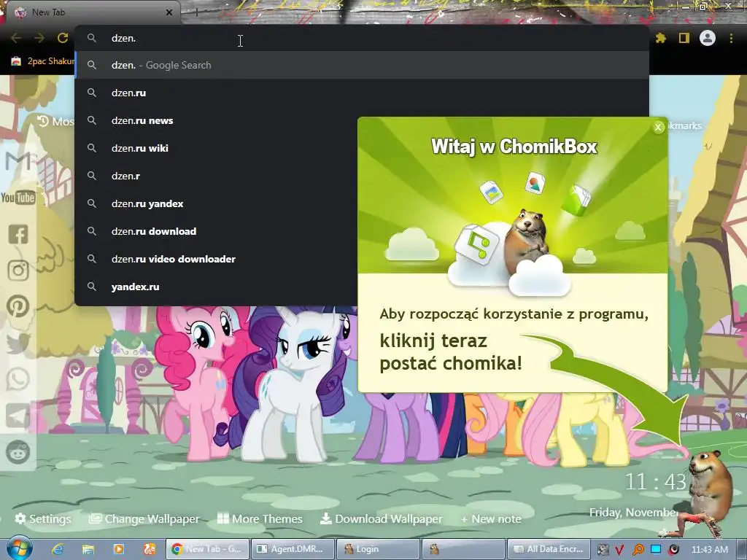
Task: Switch to the Login taskbar window
Action: (x=378, y=549)
